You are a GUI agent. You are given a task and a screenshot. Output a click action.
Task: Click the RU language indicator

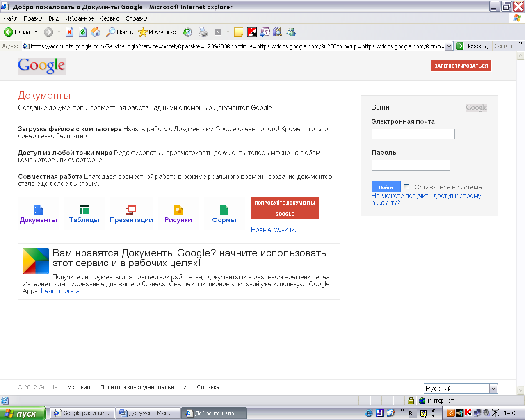coord(413,413)
